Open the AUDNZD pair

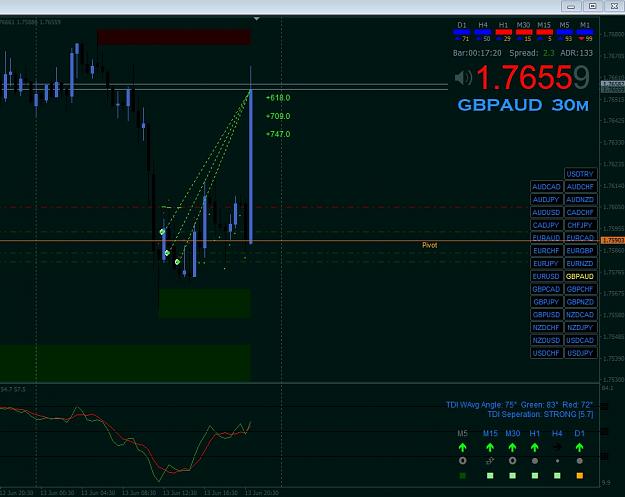click(x=580, y=199)
